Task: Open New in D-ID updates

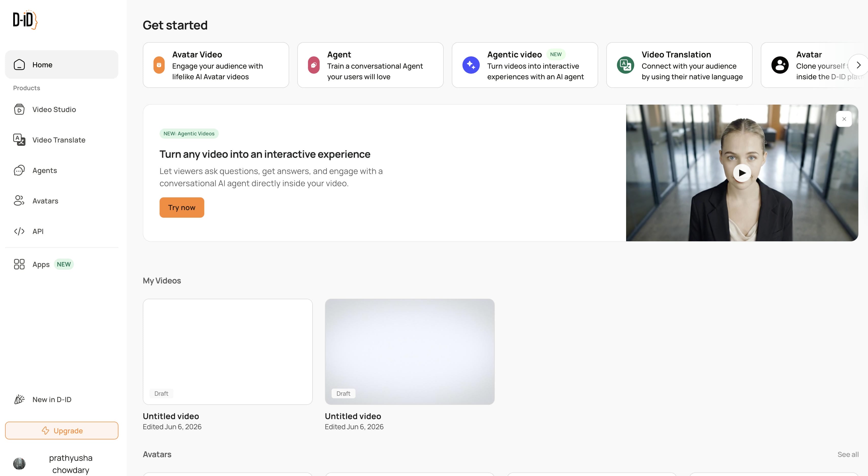Action: click(62, 400)
